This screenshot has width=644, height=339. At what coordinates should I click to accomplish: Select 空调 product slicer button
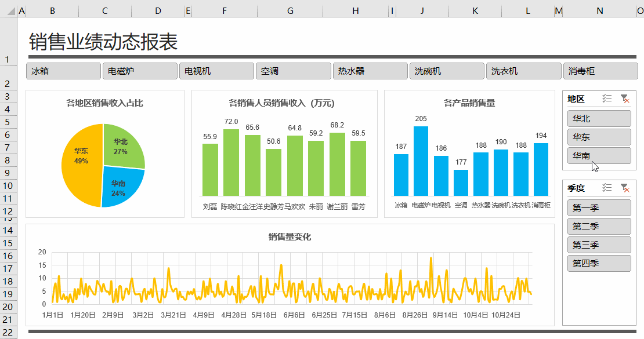[293, 71]
